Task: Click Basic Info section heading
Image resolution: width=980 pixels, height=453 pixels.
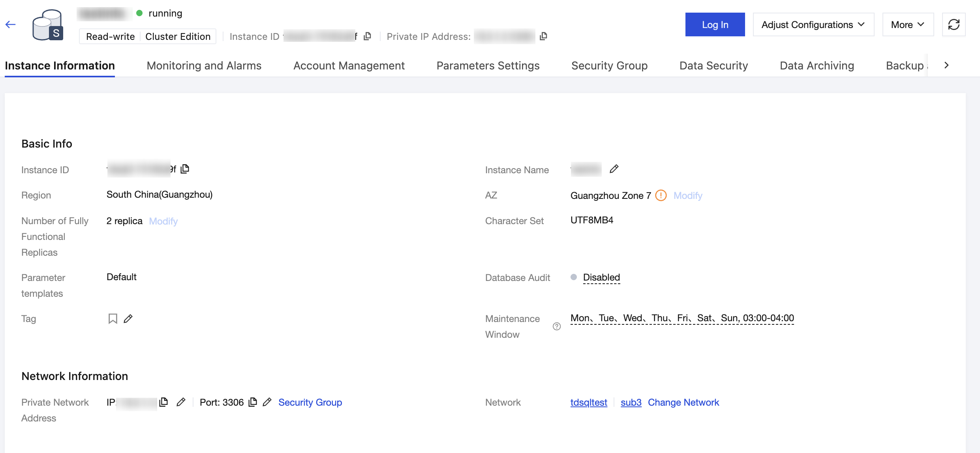Action: (47, 144)
